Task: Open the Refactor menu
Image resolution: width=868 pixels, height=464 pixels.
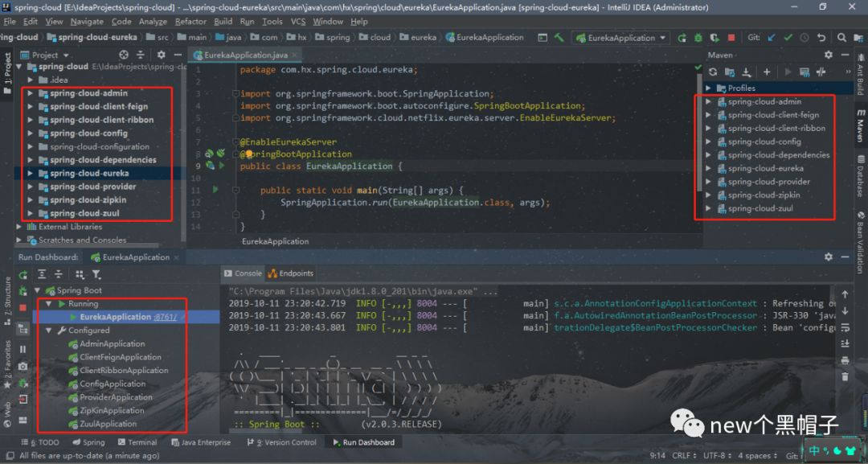Action: [x=190, y=21]
